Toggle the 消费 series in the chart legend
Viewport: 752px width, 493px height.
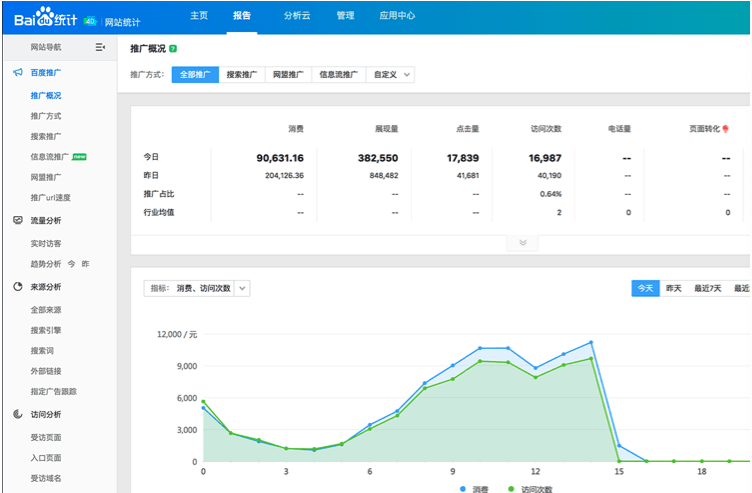click(474, 489)
